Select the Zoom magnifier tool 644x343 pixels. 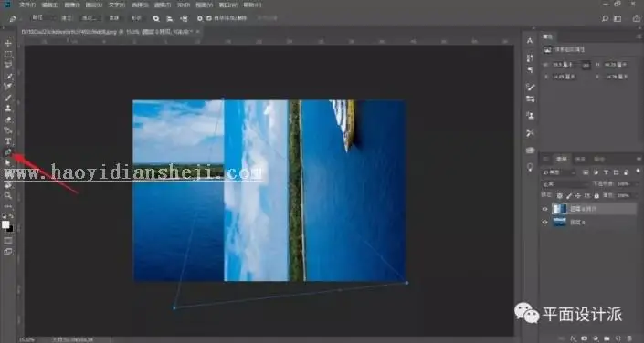pyautogui.click(x=8, y=196)
